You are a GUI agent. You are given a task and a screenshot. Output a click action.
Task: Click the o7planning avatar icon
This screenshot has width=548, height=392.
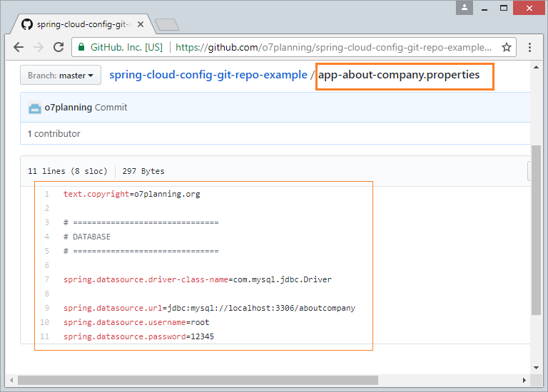34,108
